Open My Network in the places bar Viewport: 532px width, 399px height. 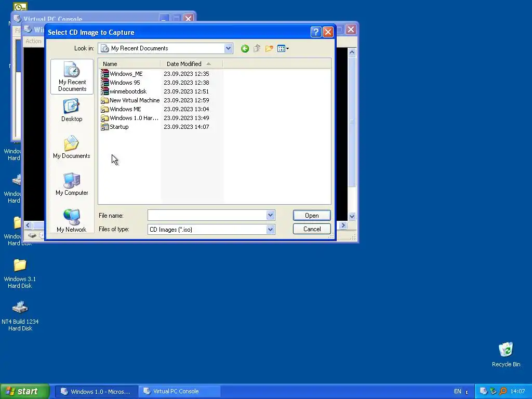pyautogui.click(x=72, y=220)
